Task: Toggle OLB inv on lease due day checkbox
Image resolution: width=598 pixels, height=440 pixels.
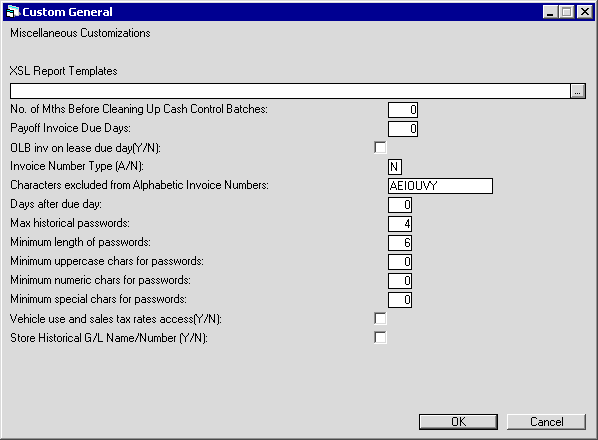Action: 380,148
